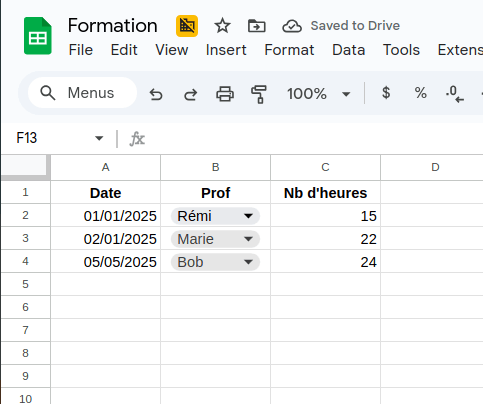483x404 pixels.
Task: Select the Paint format tool
Action: tap(259, 94)
